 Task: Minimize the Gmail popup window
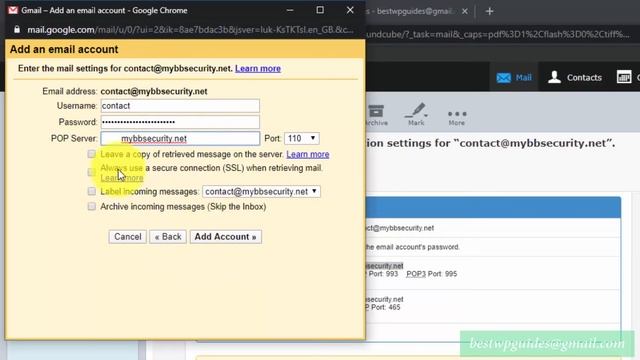(290, 10)
